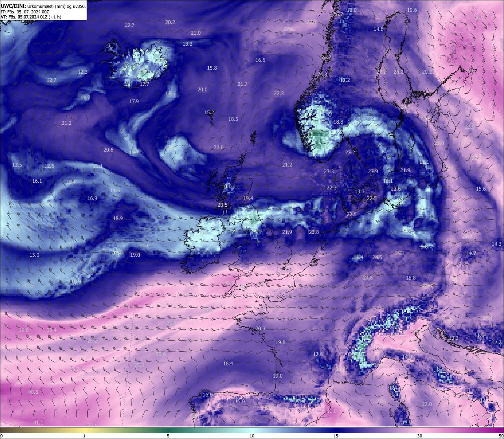Click the 15.9 value over Spain
Viewport: 504px width, 439px height.
240,401
